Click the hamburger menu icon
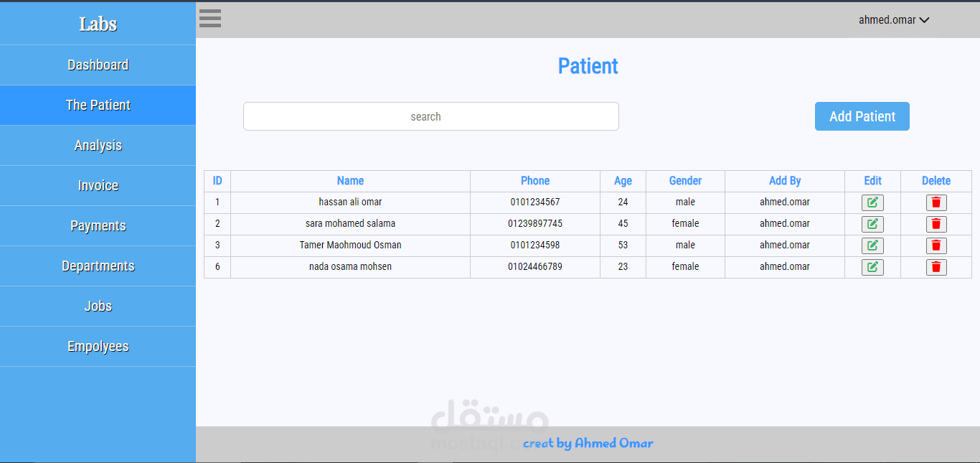 [x=210, y=19]
